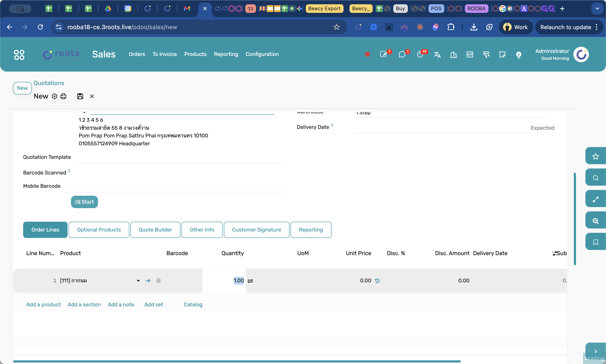
Task: Open the Work profile menu
Action: point(516,27)
